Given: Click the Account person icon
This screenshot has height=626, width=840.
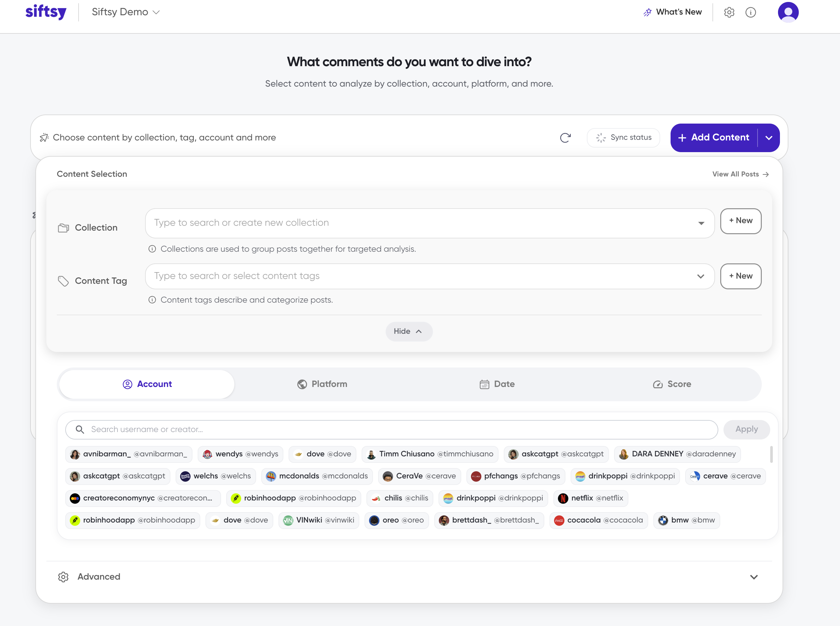Looking at the screenshot, I should tap(128, 384).
